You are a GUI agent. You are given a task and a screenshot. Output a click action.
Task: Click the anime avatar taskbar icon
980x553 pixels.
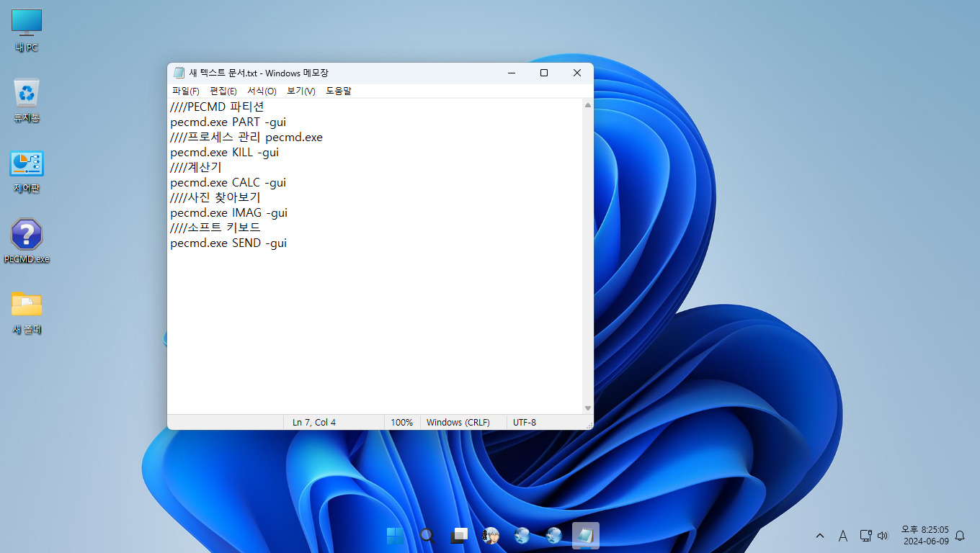tap(491, 536)
